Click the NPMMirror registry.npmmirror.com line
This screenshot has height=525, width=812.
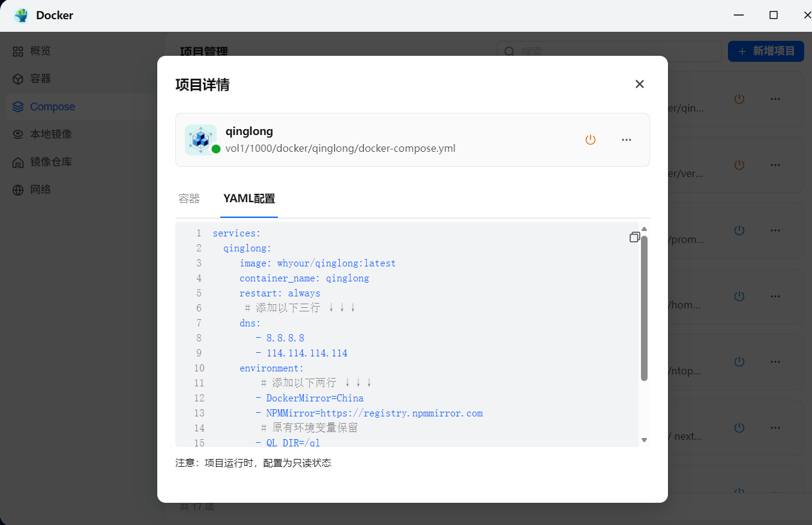(369, 413)
